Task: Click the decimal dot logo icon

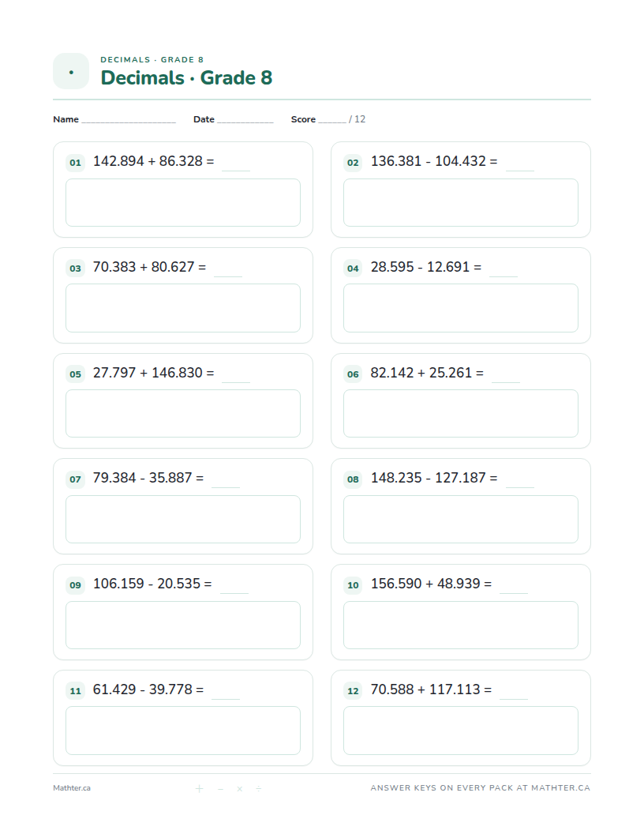Action: click(71, 71)
